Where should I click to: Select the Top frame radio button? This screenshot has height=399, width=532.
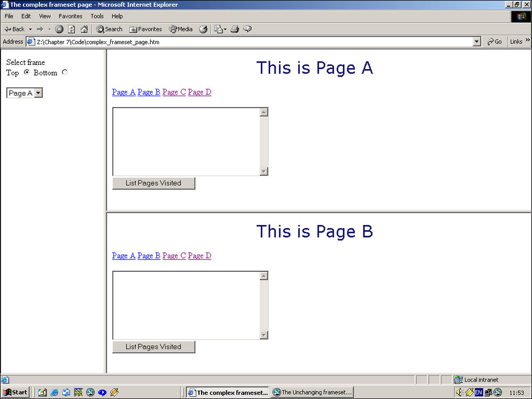pos(27,72)
